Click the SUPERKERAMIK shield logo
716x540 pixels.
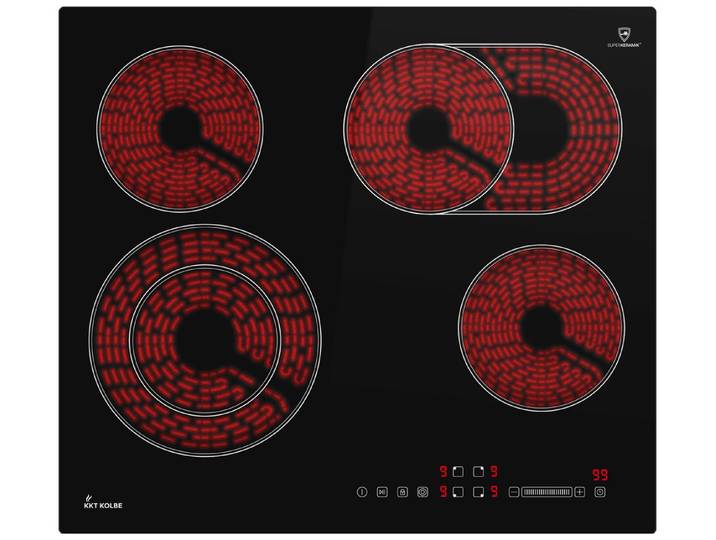point(624,37)
